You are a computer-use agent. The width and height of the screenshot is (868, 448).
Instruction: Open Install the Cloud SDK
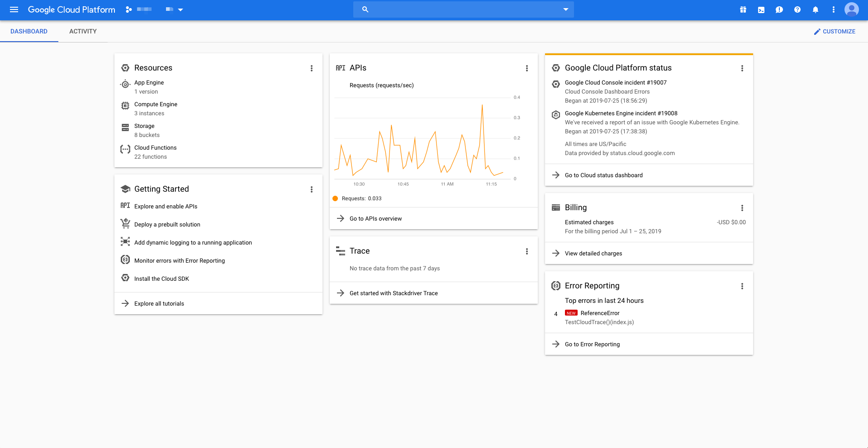click(x=161, y=279)
